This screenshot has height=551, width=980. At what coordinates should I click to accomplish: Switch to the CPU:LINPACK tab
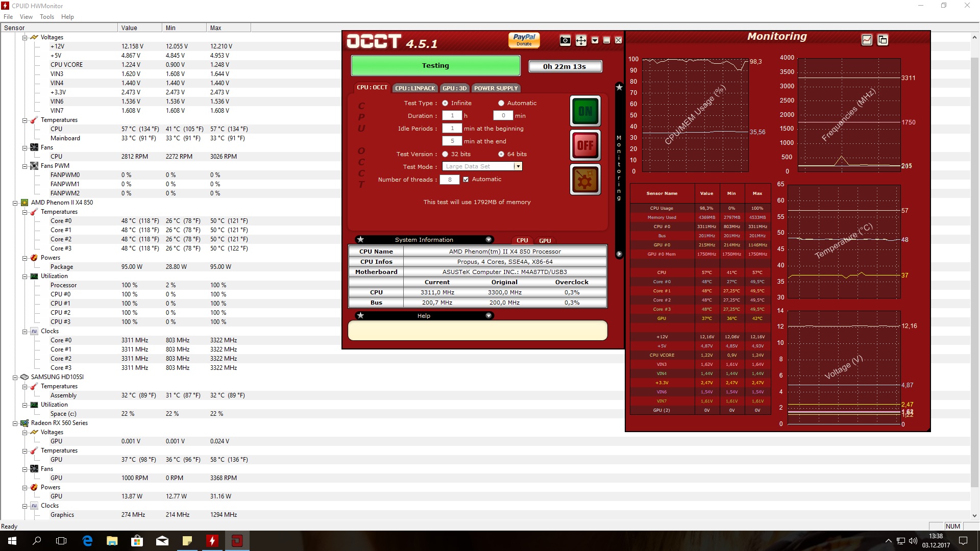click(415, 88)
